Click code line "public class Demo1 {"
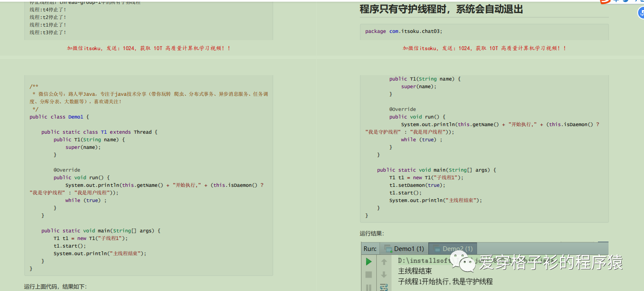This screenshot has height=291, width=644. pyautogui.click(x=60, y=117)
